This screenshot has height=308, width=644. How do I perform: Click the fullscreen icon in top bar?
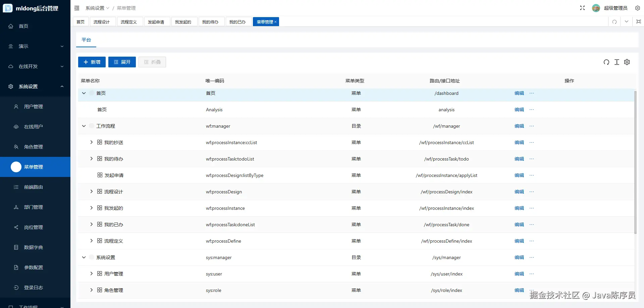click(582, 8)
